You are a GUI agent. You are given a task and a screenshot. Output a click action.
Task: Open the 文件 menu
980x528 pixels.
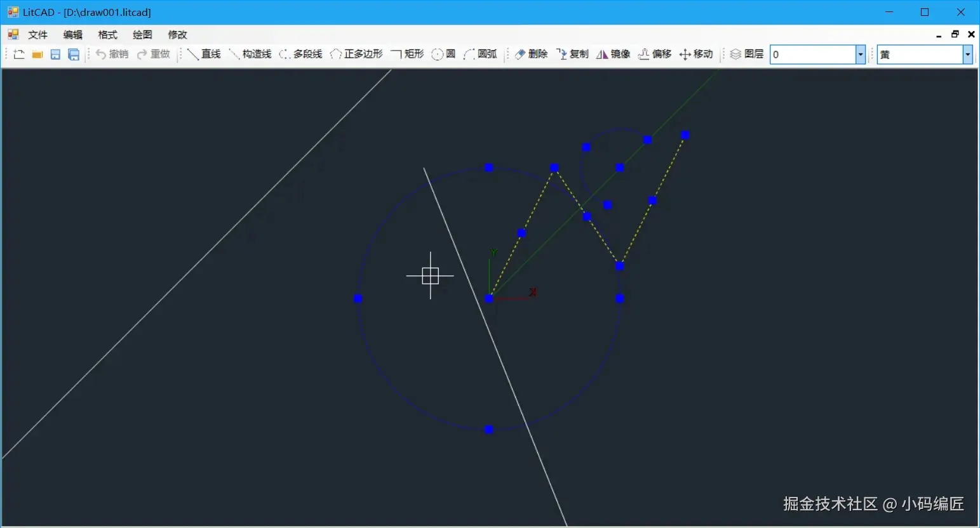[x=38, y=35]
